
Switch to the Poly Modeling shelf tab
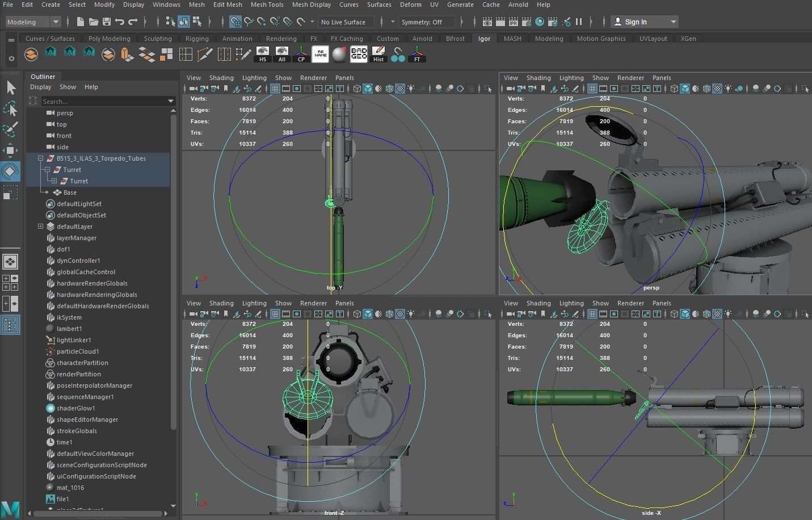tap(109, 39)
